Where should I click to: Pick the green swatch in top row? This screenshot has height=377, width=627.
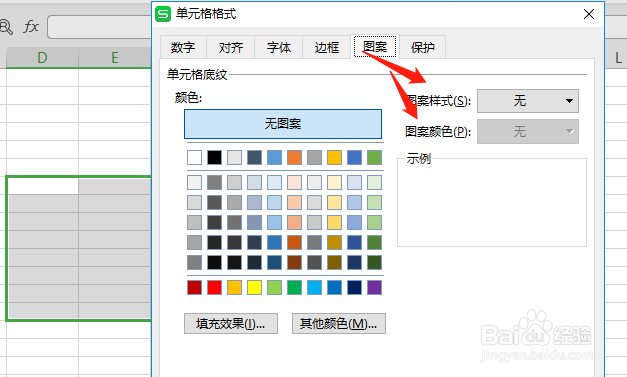click(x=374, y=158)
